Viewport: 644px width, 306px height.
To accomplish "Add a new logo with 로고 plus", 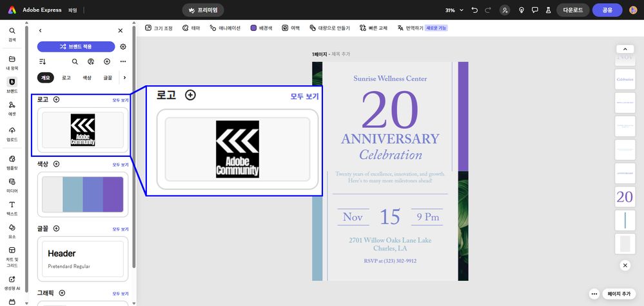I will [56, 99].
